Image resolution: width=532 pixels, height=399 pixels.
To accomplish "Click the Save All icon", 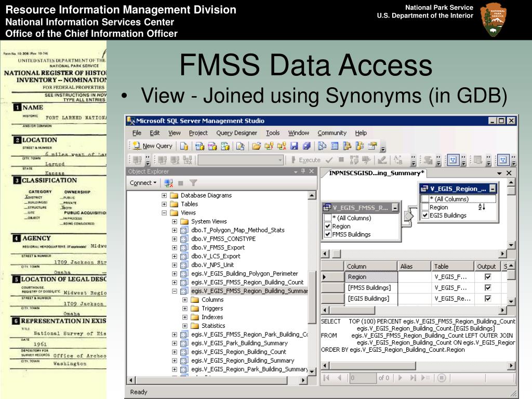I will [307, 146].
